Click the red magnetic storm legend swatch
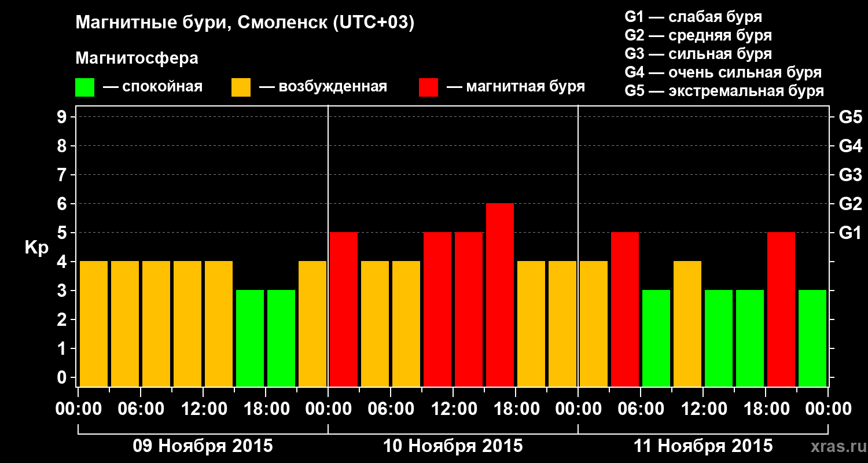The width and height of the screenshot is (868, 463). tap(428, 87)
